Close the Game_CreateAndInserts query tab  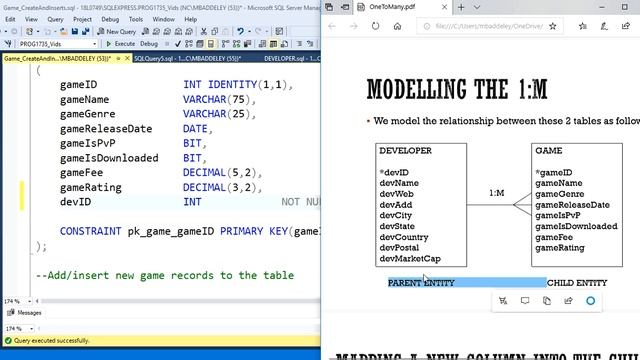pyautogui.click(x=127, y=59)
